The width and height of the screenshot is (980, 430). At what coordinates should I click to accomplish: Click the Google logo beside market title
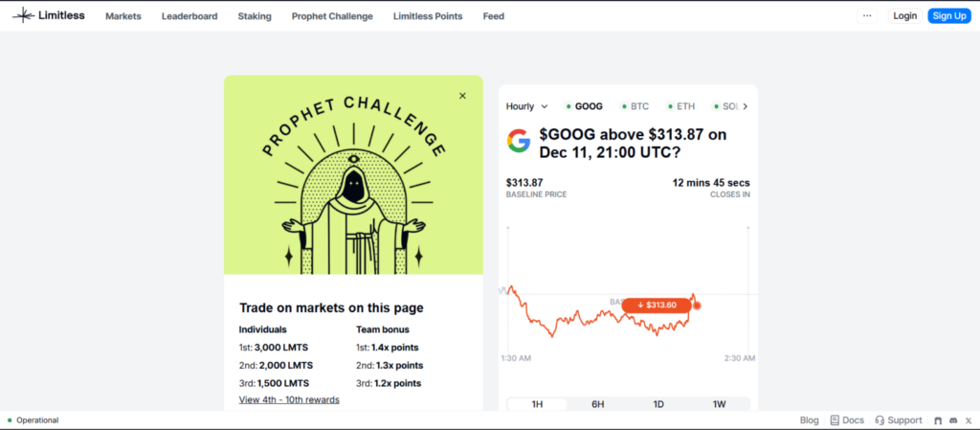[x=519, y=142]
